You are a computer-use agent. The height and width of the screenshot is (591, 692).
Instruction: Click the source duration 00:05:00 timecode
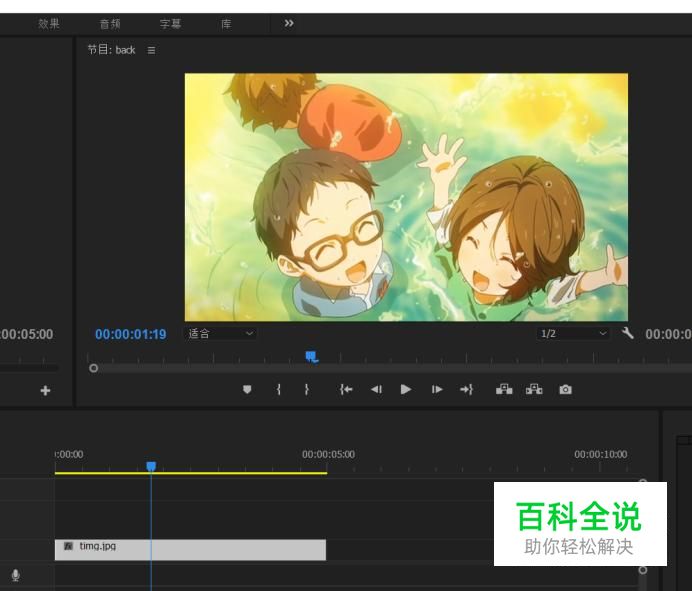(x=26, y=334)
